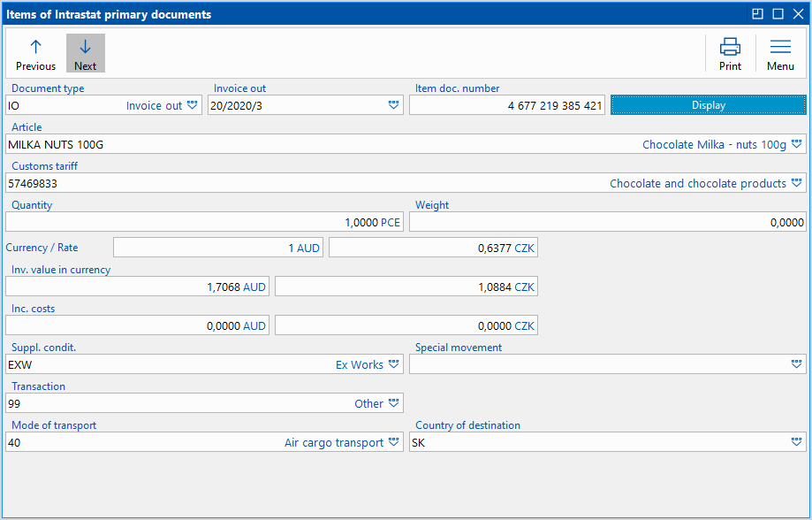Click the Mode of transport code 40
Screen dimensions: 812x520
click(x=14, y=443)
